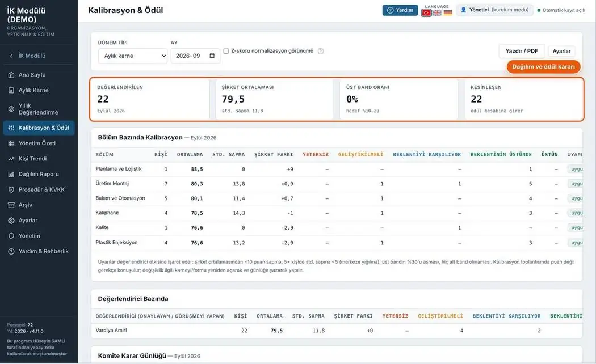Switch language with the British flag
This screenshot has width=596, height=364.
(x=437, y=13)
